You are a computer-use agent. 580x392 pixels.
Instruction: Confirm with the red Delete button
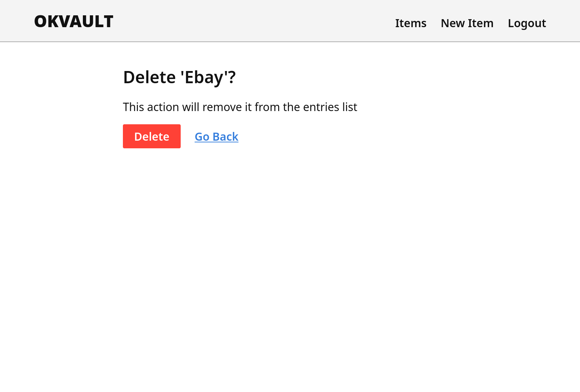click(152, 136)
